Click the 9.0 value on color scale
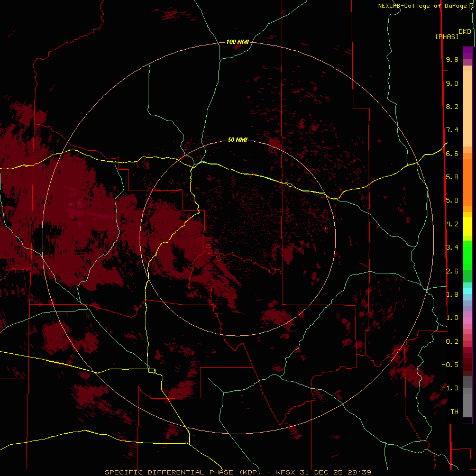 coord(452,83)
